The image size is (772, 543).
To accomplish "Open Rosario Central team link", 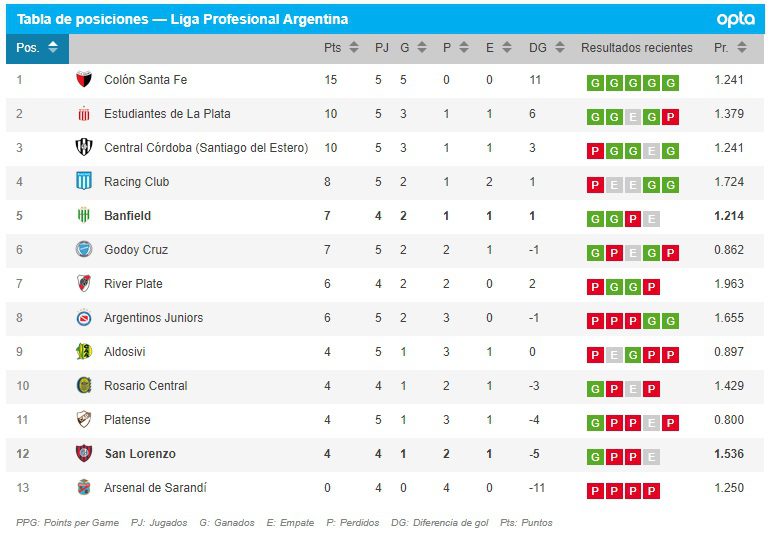I will (146, 386).
